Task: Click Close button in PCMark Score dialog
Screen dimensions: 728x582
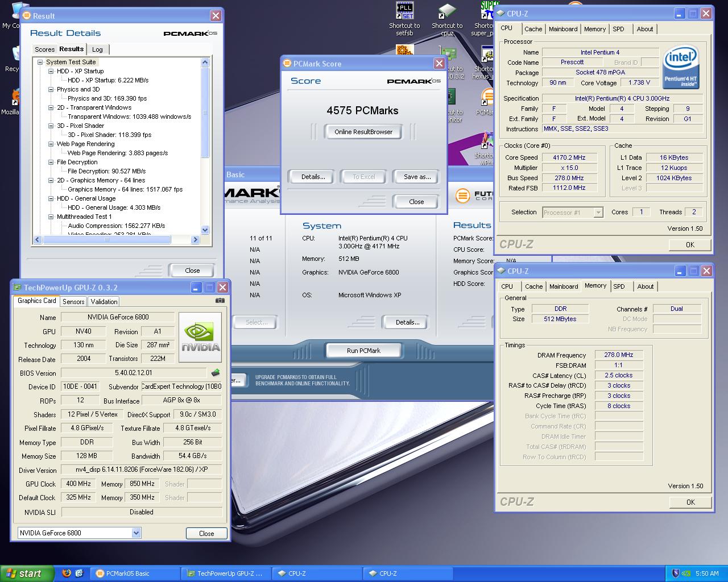Action: click(x=416, y=202)
